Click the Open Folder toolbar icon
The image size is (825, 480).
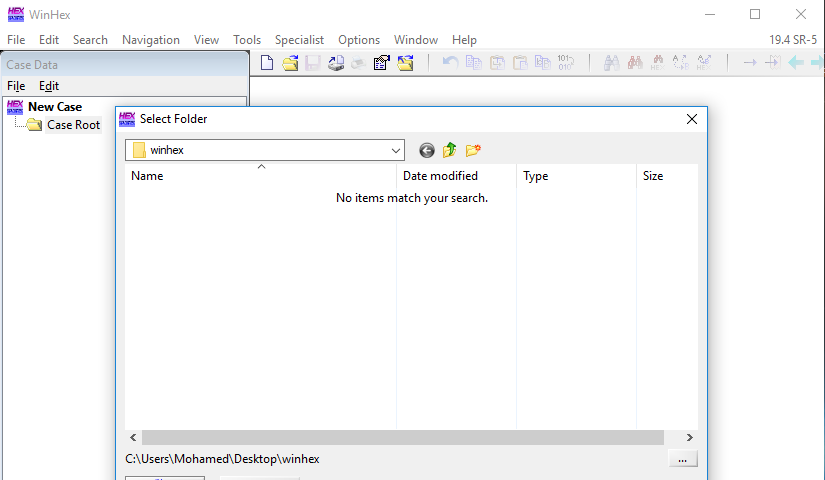(405, 63)
